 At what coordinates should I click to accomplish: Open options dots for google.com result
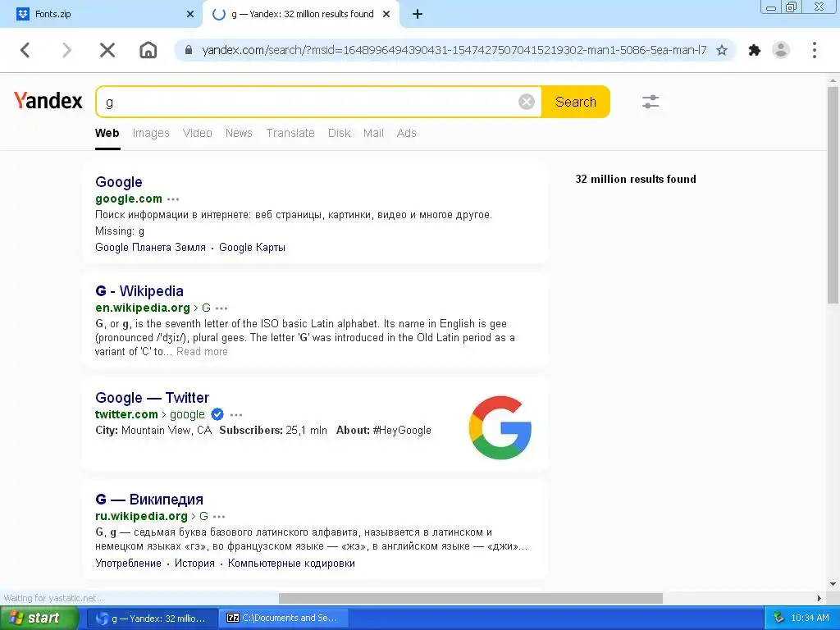click(x=173, y=199)
